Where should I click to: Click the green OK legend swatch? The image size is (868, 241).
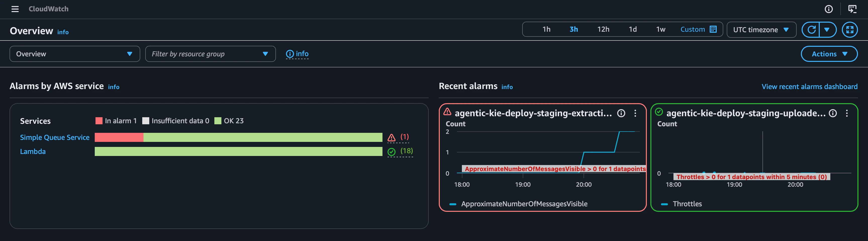click(218, 121)
